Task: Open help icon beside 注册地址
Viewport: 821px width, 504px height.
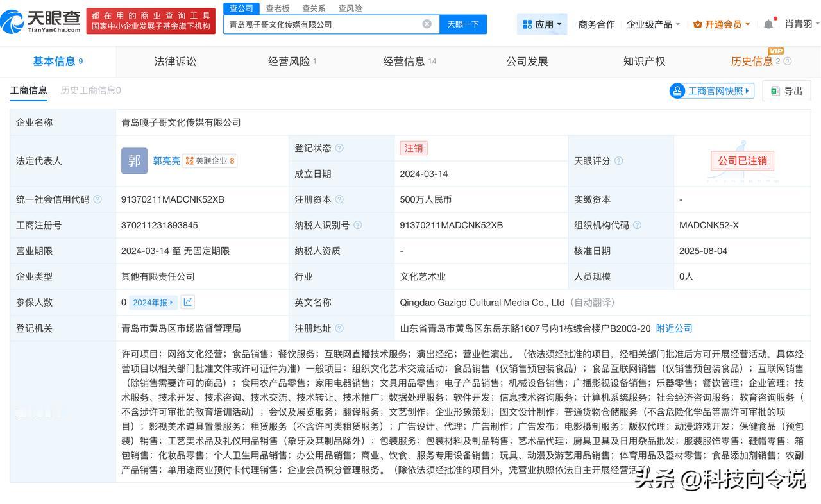Action: pos(339,328)
